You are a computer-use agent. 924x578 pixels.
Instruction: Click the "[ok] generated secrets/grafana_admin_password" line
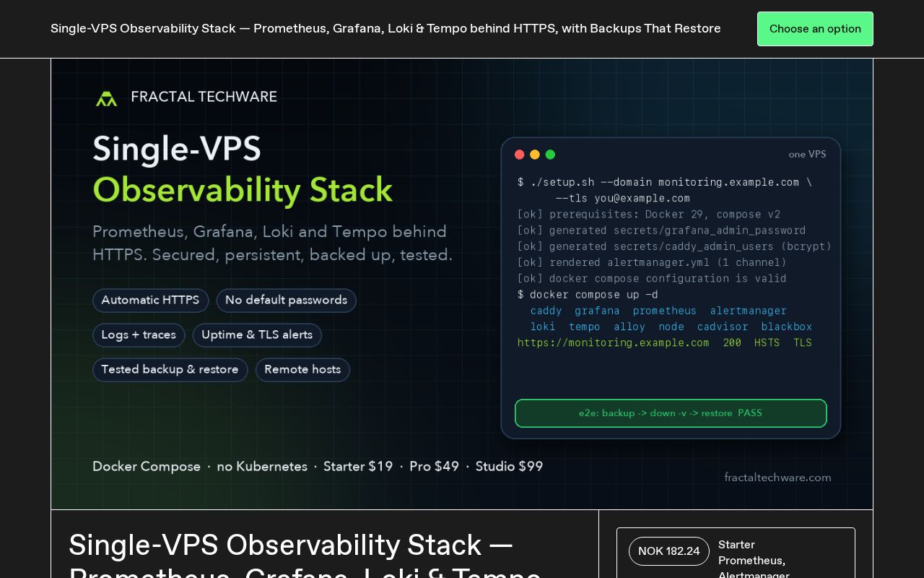(661, 230)
